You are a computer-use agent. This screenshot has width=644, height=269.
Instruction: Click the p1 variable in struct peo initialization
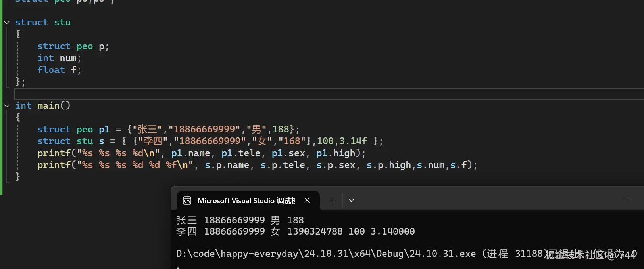(x=104, y=130)
